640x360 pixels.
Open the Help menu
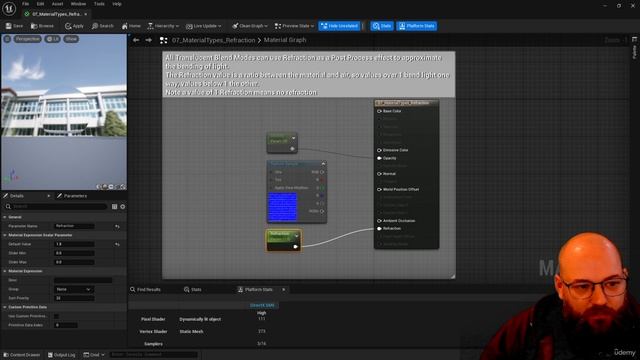117,4
